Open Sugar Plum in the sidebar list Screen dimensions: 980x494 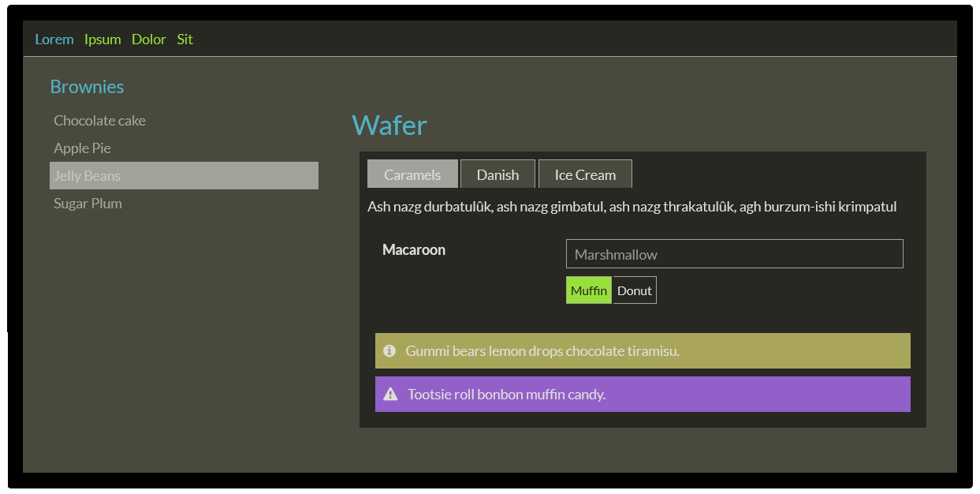(88, 204)
